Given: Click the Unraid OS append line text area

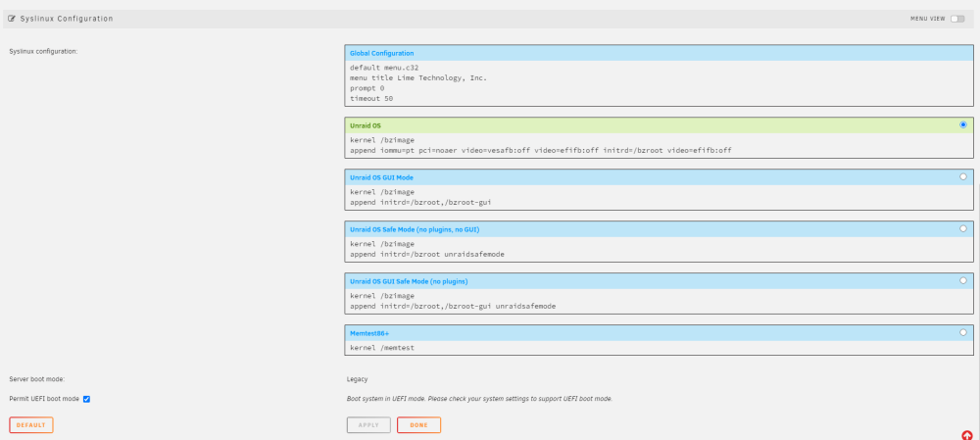Looking at the screenshot, I should click(x=659, y=146).
